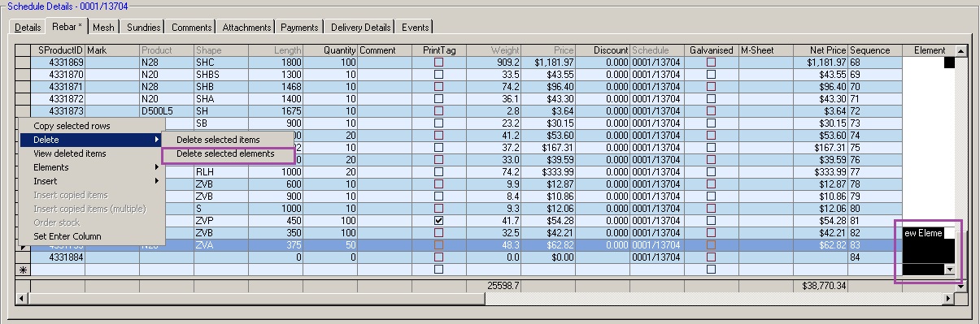The image size is (980, 324).
Task: Select the Attachments tab
Action: click(247, 28)
